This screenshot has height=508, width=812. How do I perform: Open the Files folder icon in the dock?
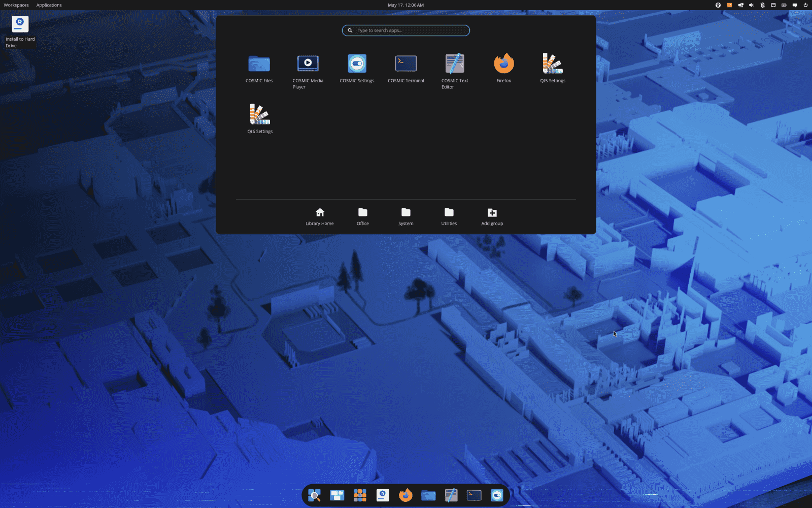click(x=428, y=495)
